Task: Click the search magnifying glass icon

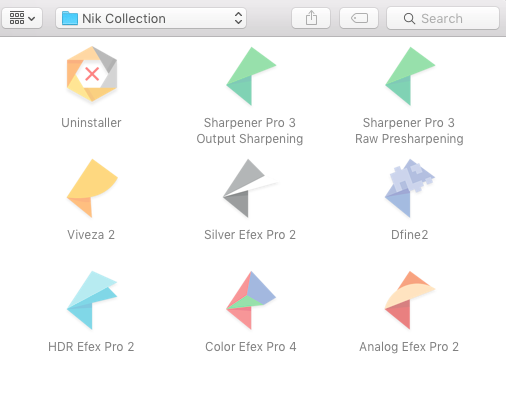Action: point(409,19)
